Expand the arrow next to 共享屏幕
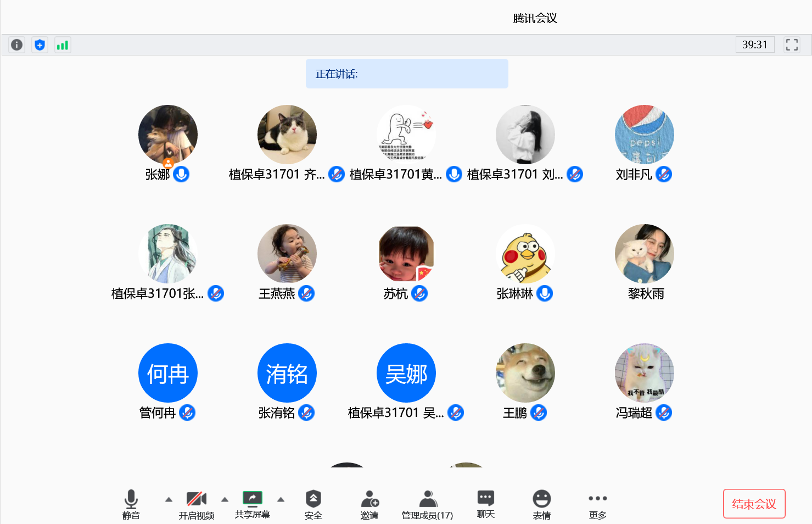Viewport: 812px width, 524px height. point(281,500)
